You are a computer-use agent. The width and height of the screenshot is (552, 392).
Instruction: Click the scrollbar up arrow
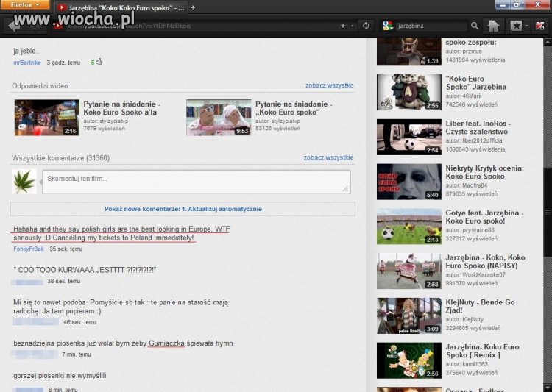pos(548,42)
